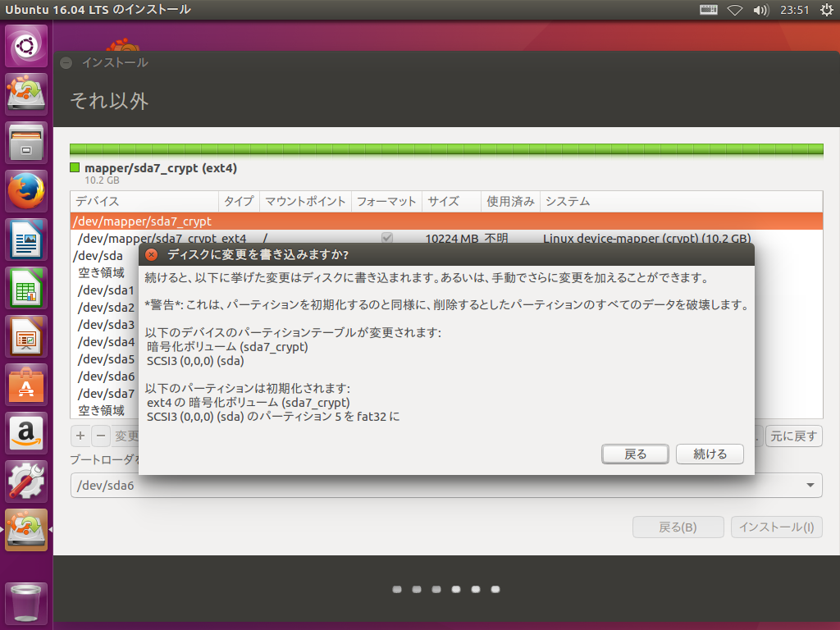
Task: Select the /dev/sda5 partition row
Action: tap(106, 358)
